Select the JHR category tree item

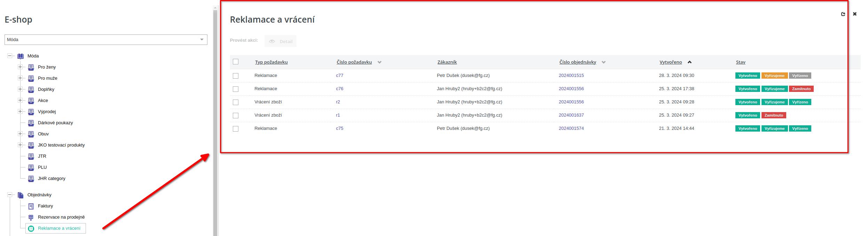click(x=52, y=179)
